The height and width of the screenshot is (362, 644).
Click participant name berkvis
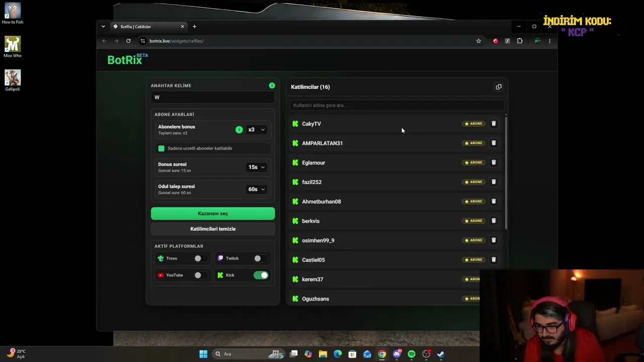(x=310, y=221)
